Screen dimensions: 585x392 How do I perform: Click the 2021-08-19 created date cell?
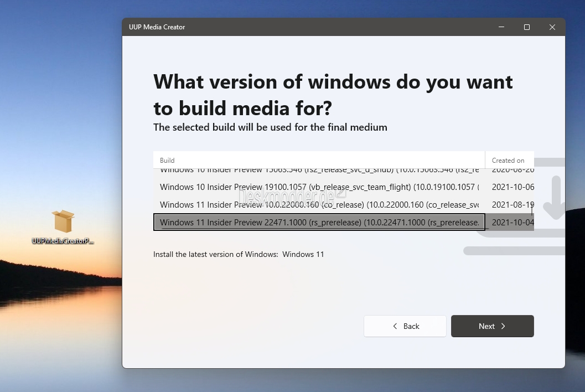point(512,205)
